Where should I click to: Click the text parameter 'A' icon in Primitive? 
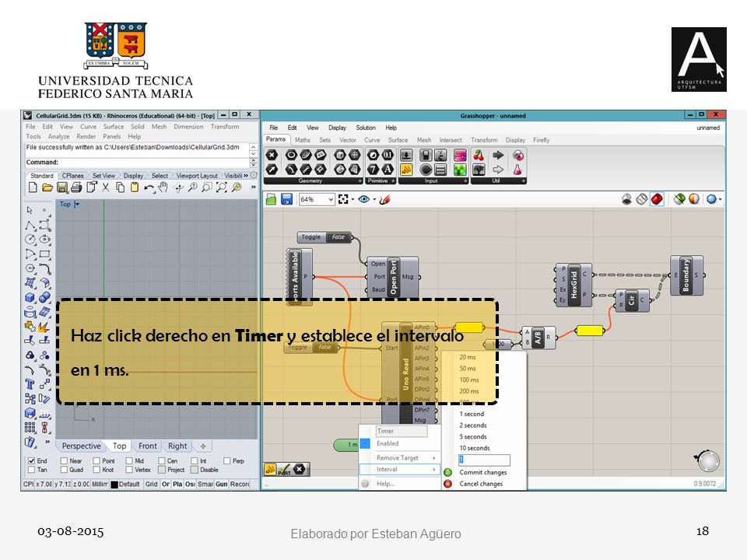pos(388,169)
